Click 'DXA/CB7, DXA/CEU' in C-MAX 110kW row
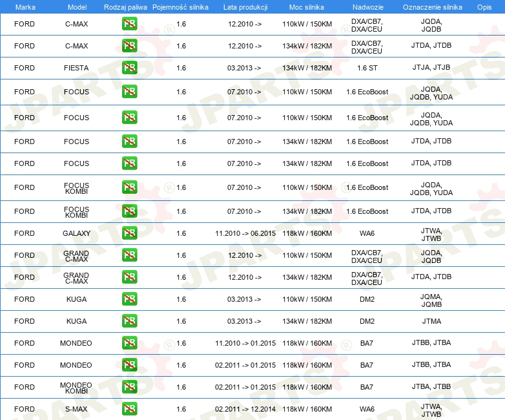 (367, 25)
